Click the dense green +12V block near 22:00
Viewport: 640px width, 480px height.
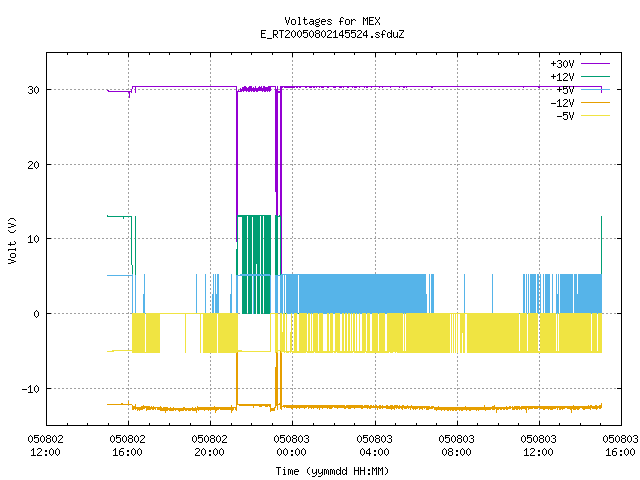coord(256,264)
